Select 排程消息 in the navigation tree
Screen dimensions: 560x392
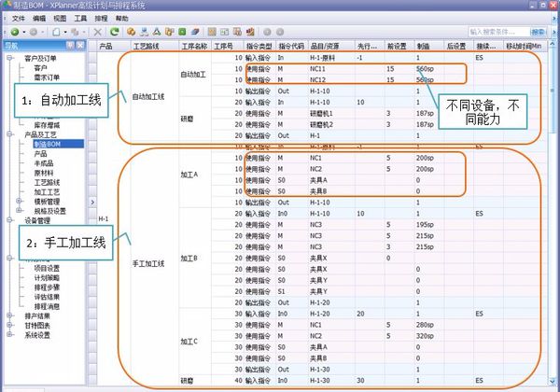pyautogui.click(x=47, y=306)
